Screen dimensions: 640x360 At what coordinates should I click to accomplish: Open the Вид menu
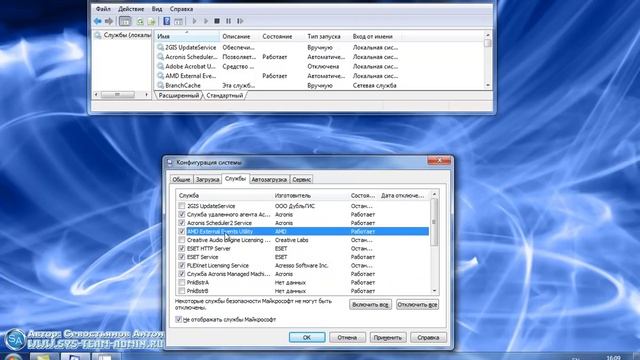click(x=157, y=9)
